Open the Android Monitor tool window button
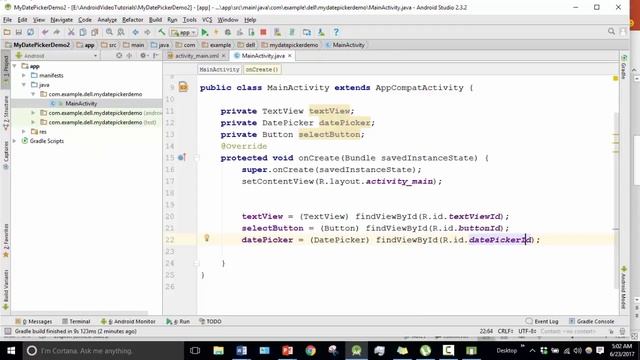Image resolution: width=640 pixels, height=360 pixels. click(x=128, y=321)
